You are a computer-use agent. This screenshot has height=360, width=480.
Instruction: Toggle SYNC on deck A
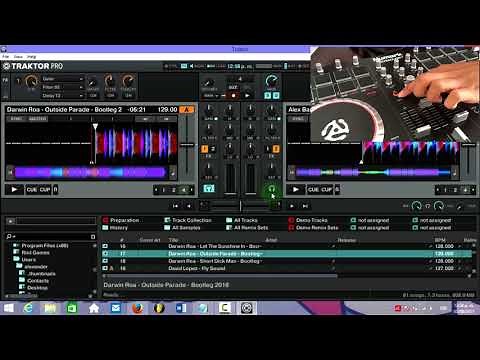click(x=16, y=119)
